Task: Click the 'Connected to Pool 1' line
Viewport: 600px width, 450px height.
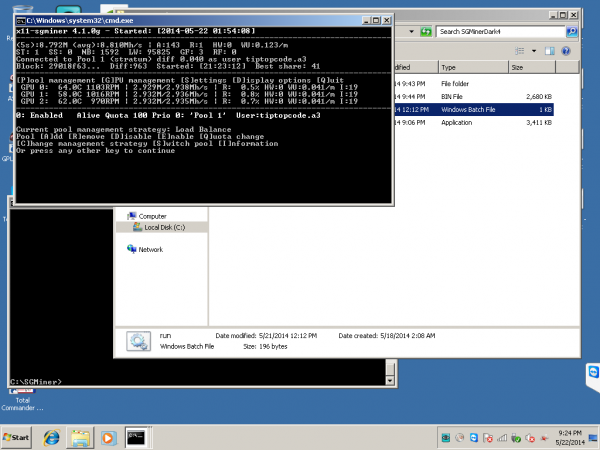Action: (161, 59)
